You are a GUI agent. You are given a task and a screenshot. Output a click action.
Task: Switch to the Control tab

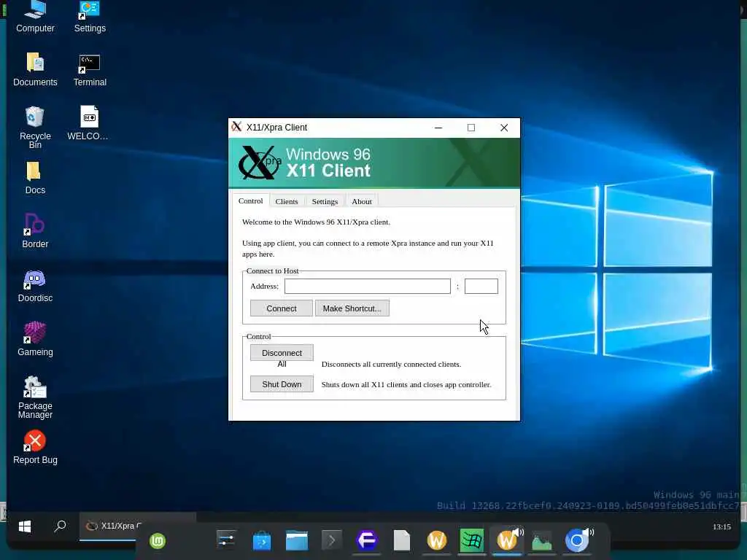point(251,201)
